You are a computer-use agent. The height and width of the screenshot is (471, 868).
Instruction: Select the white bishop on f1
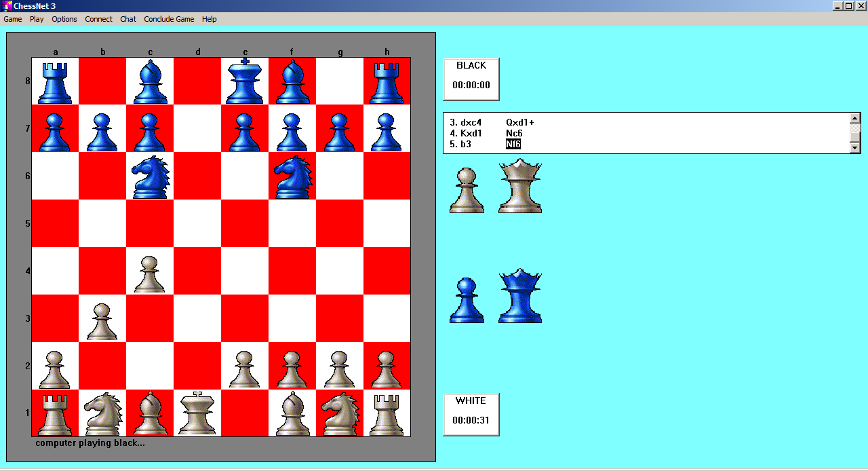pyautogui.click(x=292, y=413)
